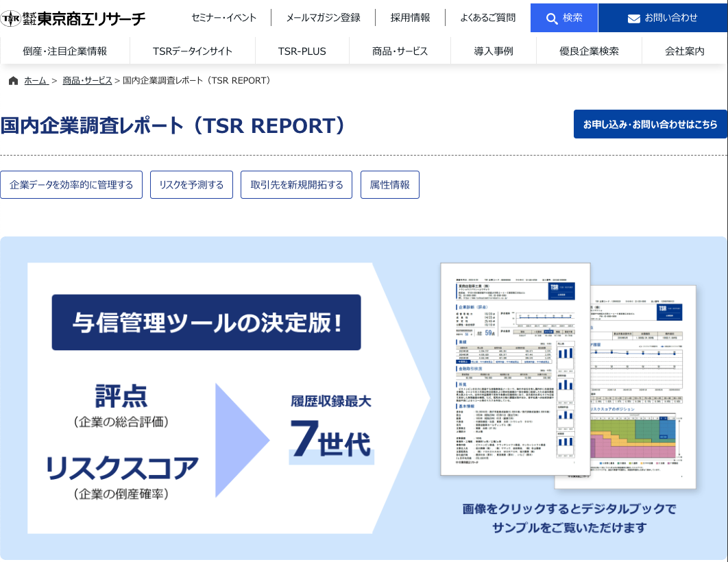
Task: Click the Tokyo Shoko Research logo
Action: 73,18
